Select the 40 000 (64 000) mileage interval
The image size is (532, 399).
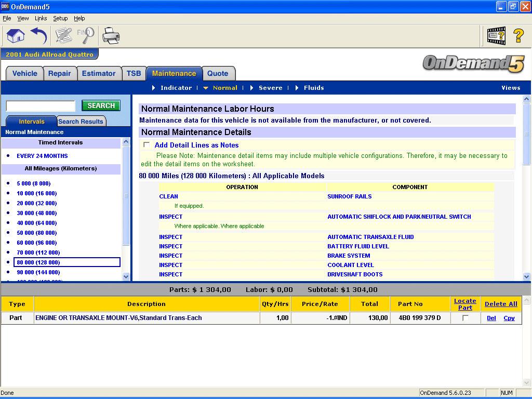pos(37,223)
